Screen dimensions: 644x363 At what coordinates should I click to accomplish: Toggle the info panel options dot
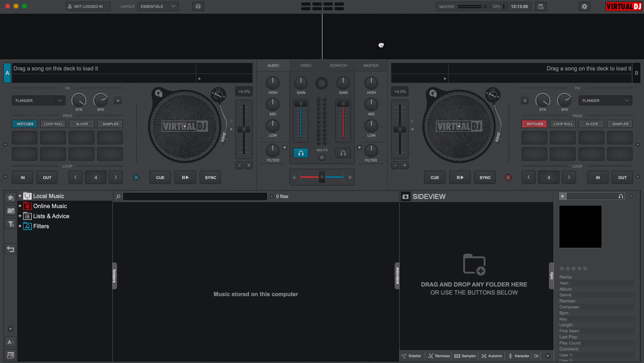(631, 196)
